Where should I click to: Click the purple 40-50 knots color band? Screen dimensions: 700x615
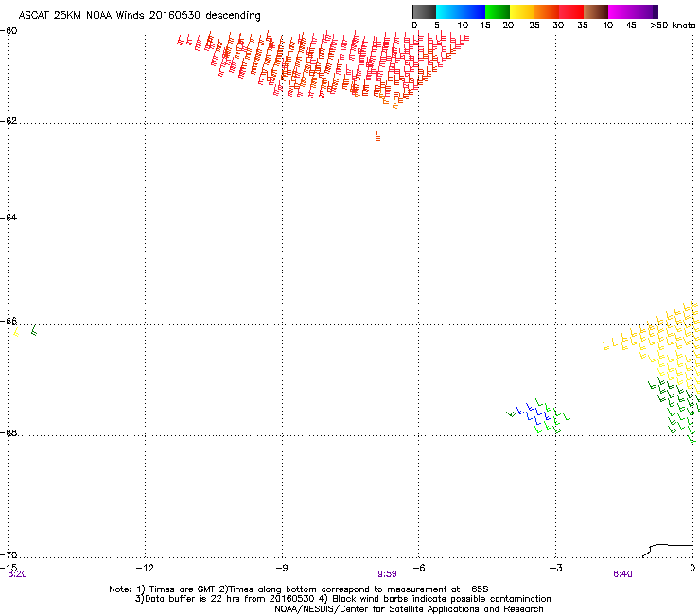click(x=633, y=11)
